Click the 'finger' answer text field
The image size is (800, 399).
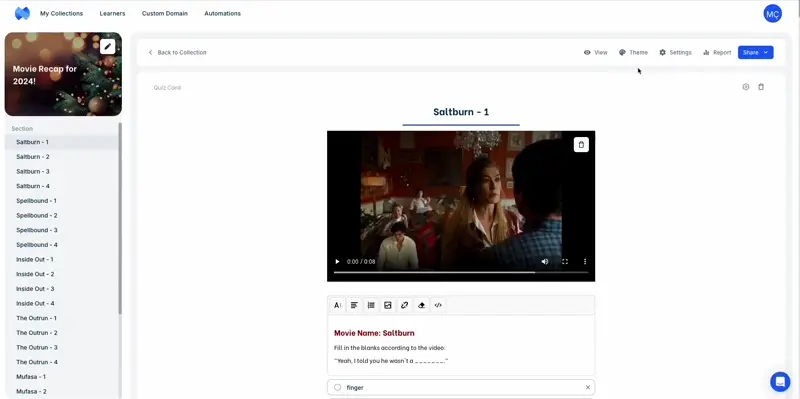(x=461, y=387)
